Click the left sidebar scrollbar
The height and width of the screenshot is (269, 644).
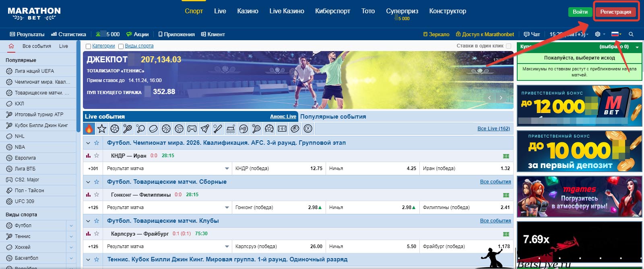click(x=78, y=86)
